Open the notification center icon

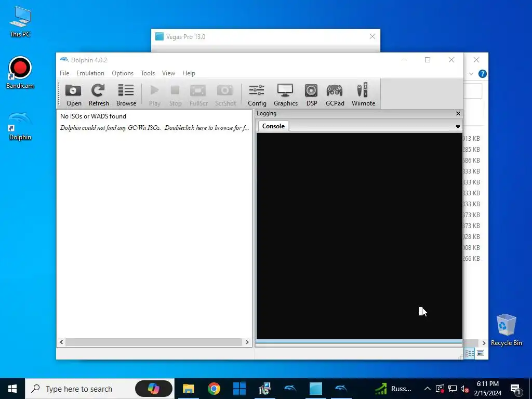(515, 389)
